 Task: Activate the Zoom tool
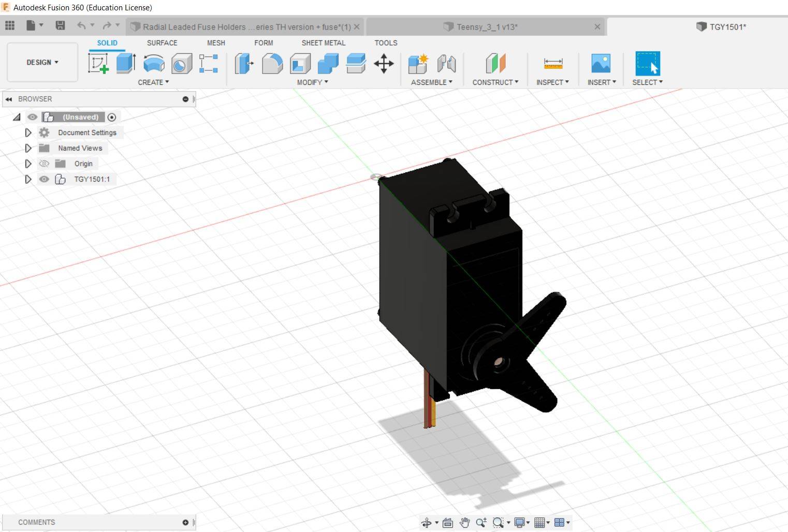(481, 523)
